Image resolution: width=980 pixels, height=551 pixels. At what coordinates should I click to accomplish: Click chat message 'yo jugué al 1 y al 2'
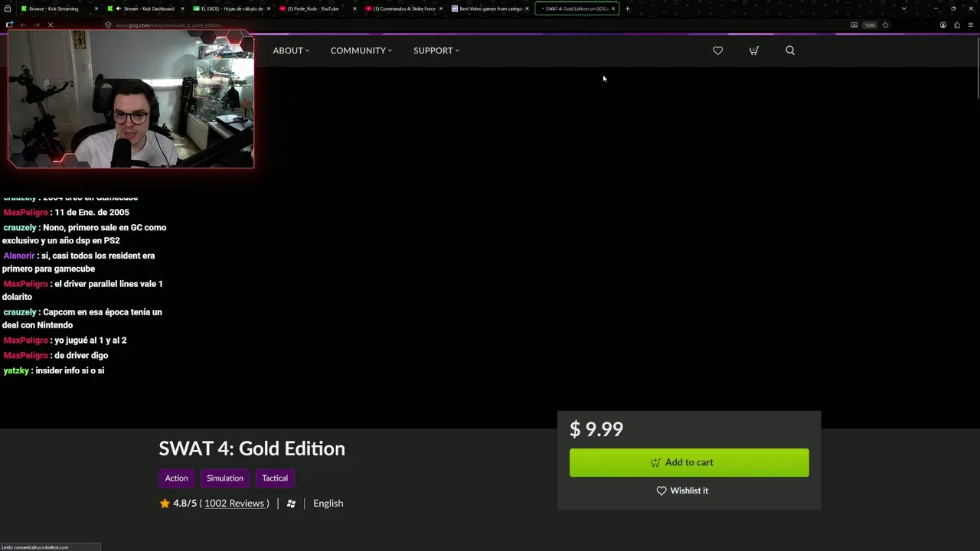pos(90,341)
